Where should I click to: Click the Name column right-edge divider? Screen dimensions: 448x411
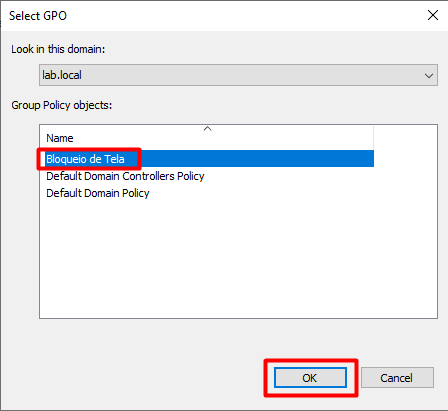point(374,137)
